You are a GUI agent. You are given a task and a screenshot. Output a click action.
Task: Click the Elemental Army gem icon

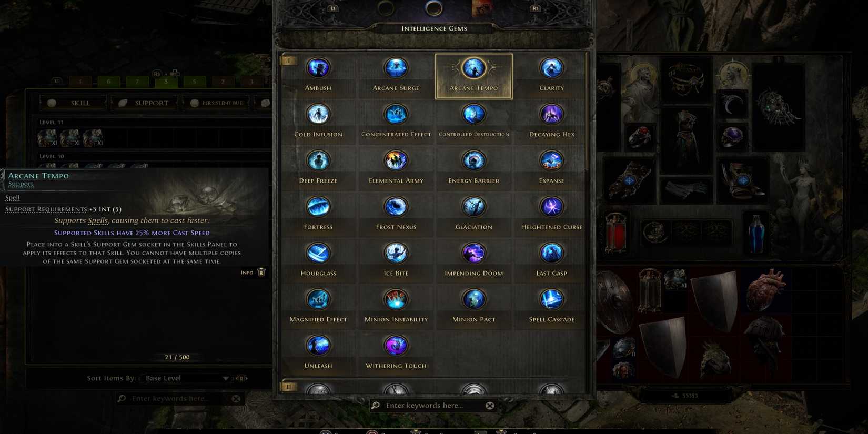pyautogui.click(x=396, y=161)
